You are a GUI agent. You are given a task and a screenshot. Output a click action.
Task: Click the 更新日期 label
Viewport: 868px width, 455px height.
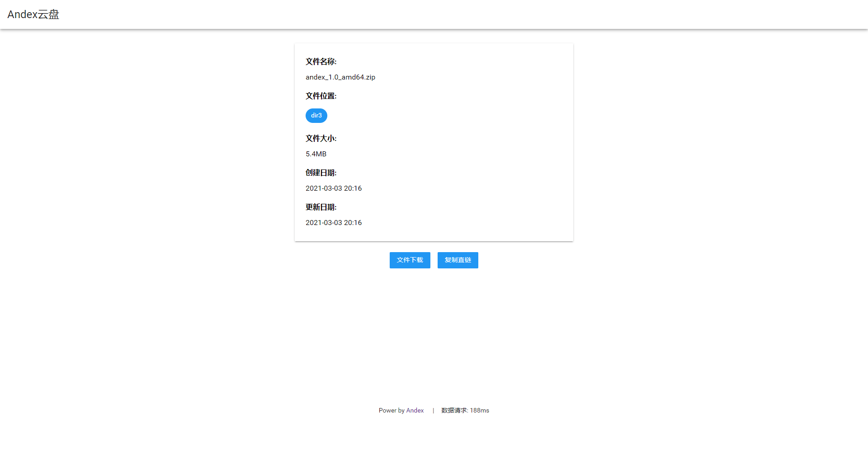[321, 207]
